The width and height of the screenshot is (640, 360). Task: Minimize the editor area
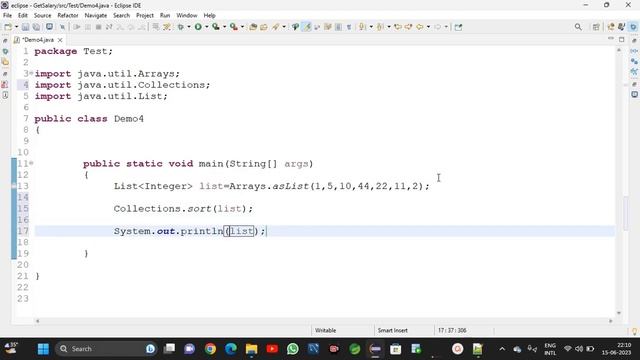pos(611,39)
